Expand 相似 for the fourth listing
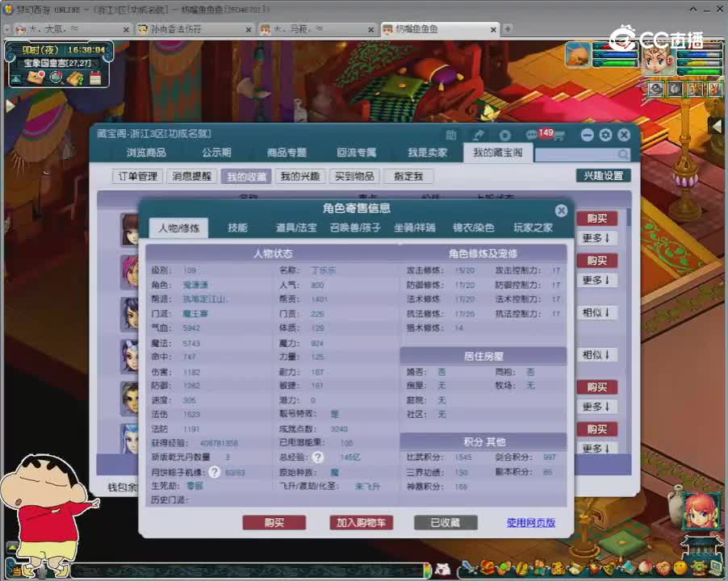728x581 pixels. point(596,354)
